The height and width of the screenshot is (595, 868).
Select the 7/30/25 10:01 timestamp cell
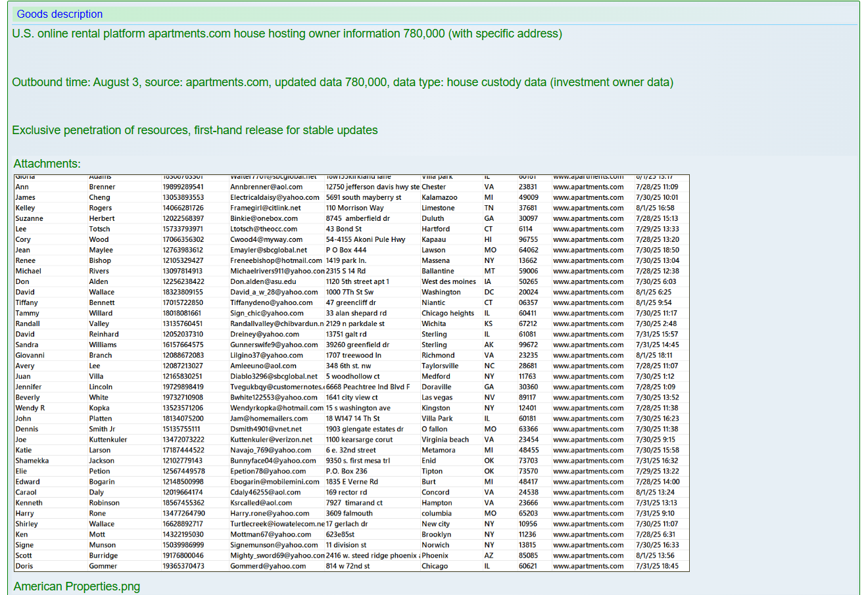click(656, 197)
